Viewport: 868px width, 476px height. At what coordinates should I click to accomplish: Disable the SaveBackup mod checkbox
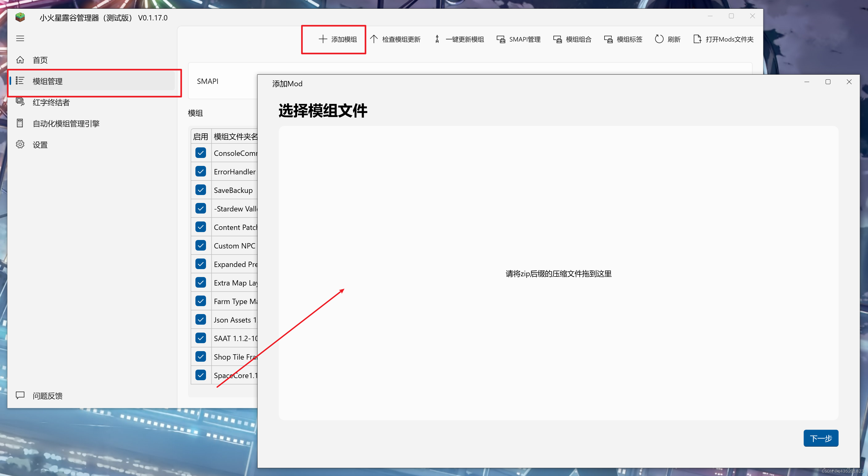tap(200, 190)
